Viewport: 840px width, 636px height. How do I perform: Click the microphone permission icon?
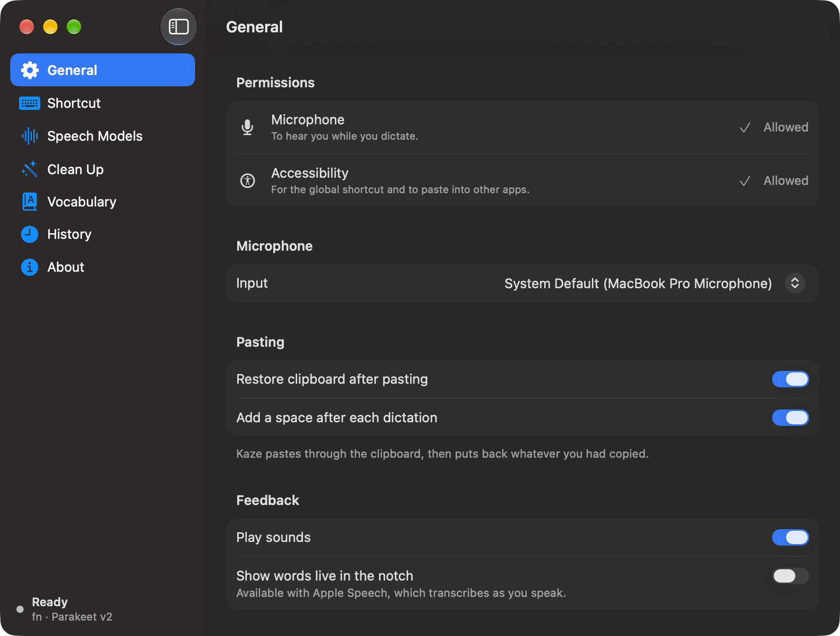[x=247, y=127]
